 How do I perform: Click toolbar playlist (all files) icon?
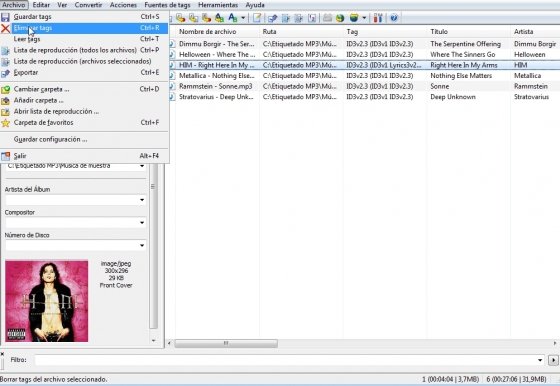click(x=286, y=18)
